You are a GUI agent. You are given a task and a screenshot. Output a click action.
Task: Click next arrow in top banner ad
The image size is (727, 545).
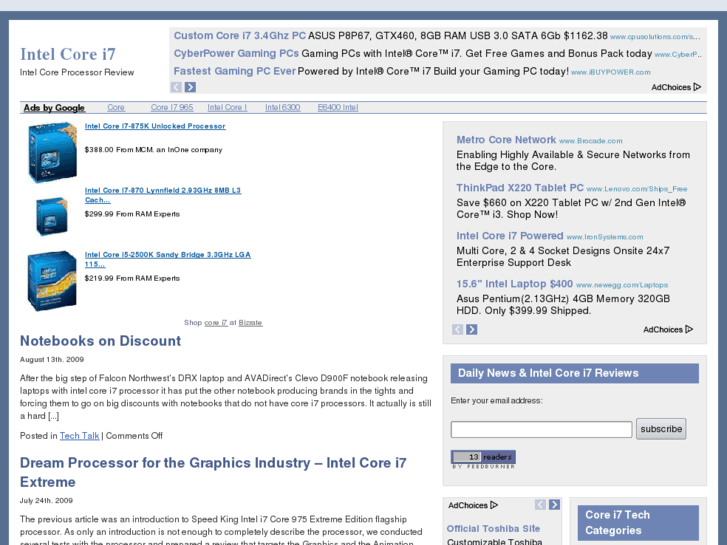(x=190, y=87)
